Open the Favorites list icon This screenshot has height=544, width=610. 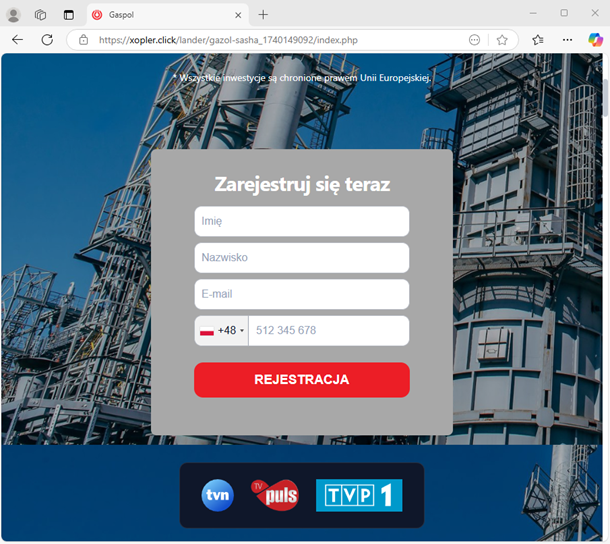pyautogui.click(x=538, y=40)
